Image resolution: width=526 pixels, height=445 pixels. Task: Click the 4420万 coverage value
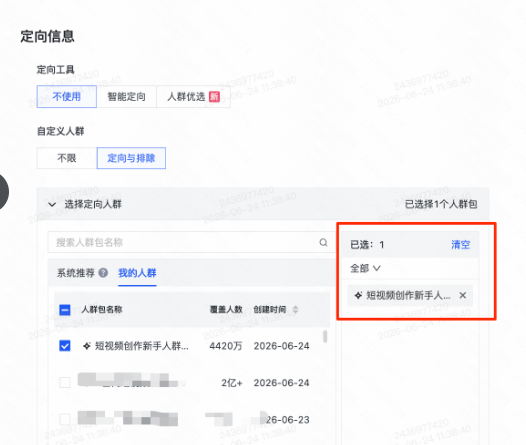pos(226,346)
